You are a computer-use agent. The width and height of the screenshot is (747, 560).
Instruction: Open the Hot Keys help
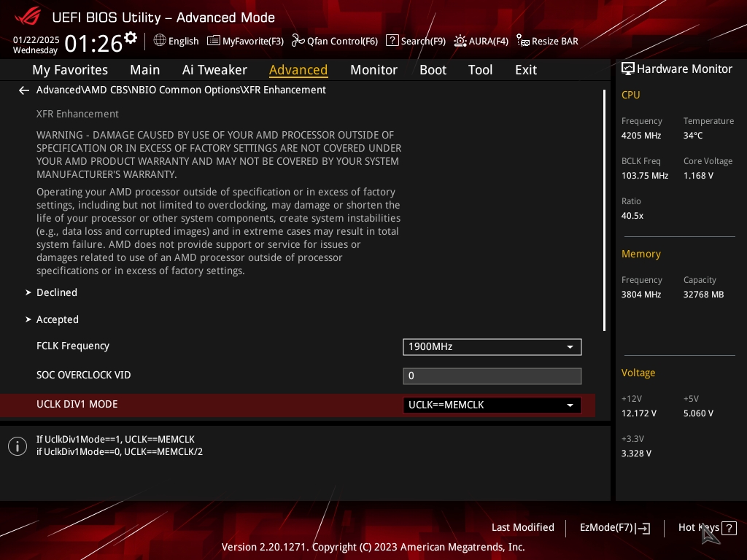[x=707, y=528]
